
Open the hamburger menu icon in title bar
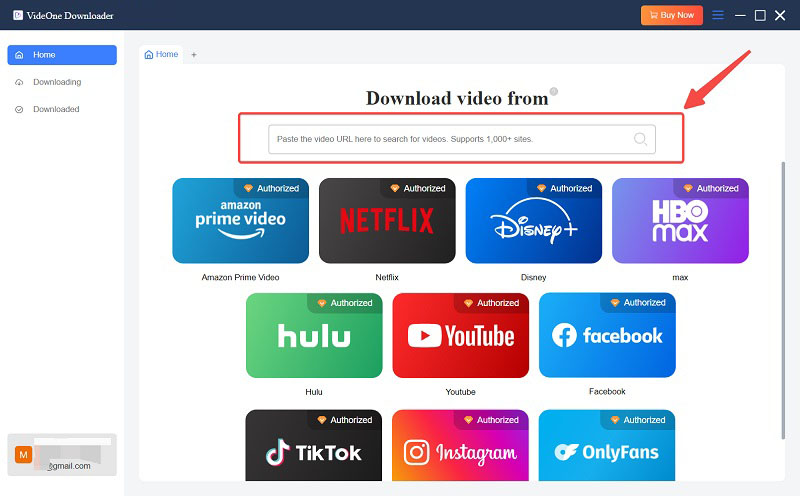click(718, 15)
